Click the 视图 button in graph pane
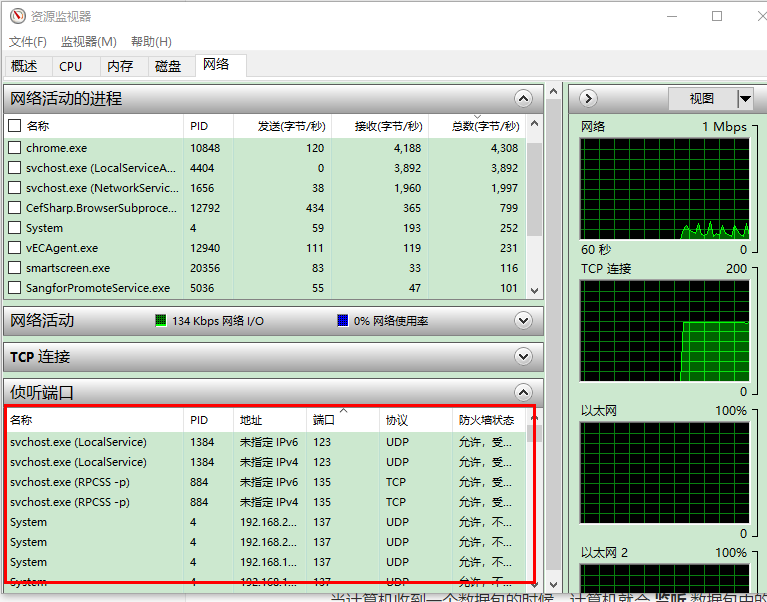Screen dimensions: 767x602 (702, 99)
